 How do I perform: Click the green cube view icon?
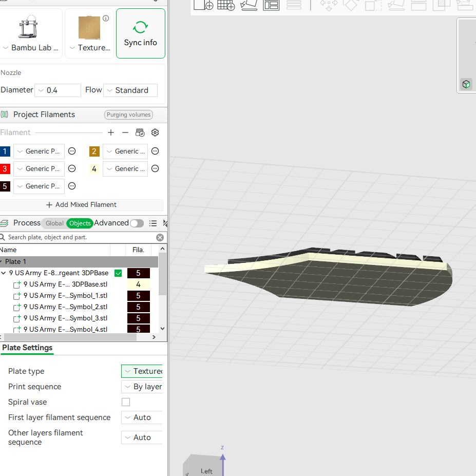click(x=466, y=84)
